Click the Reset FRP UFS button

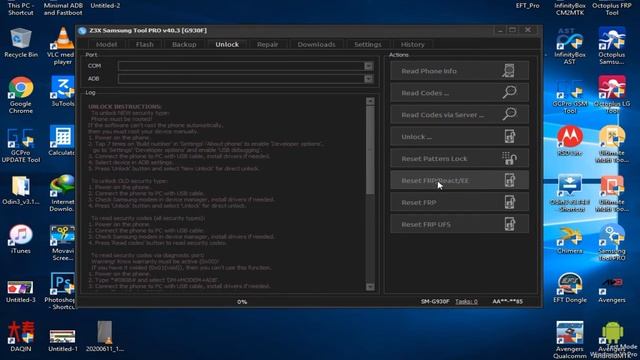(x=460, y=224)
